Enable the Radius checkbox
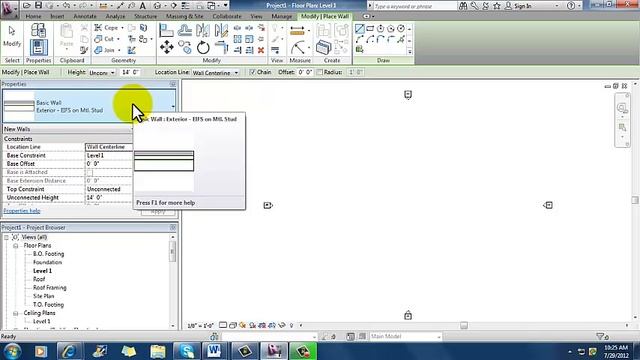Image resolution: width=640 pixels, height=360 pixels. click(320, 72)
